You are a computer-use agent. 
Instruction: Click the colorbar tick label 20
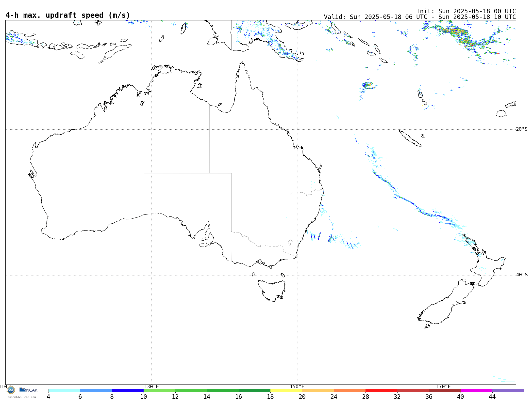click(302, 397)
